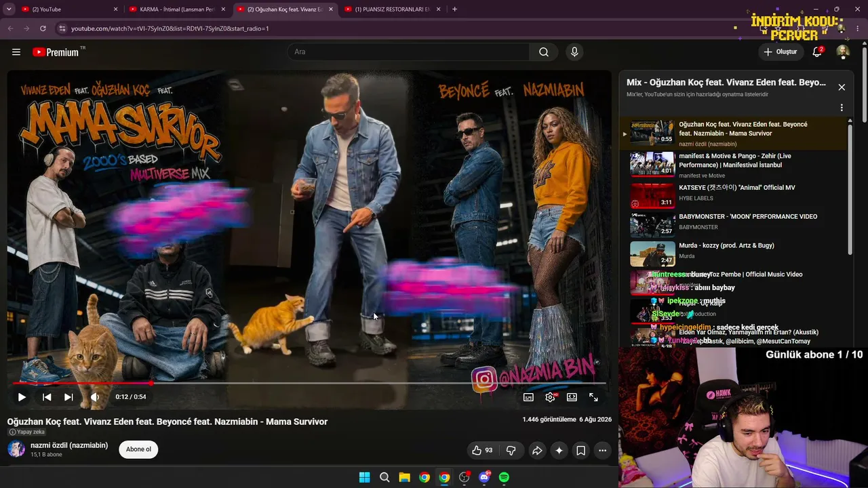The width and height of the screenshot is (868, 488).
Task: Open the nazmi özdil (nazmiabin) channel name
Action: click(69, 445)
